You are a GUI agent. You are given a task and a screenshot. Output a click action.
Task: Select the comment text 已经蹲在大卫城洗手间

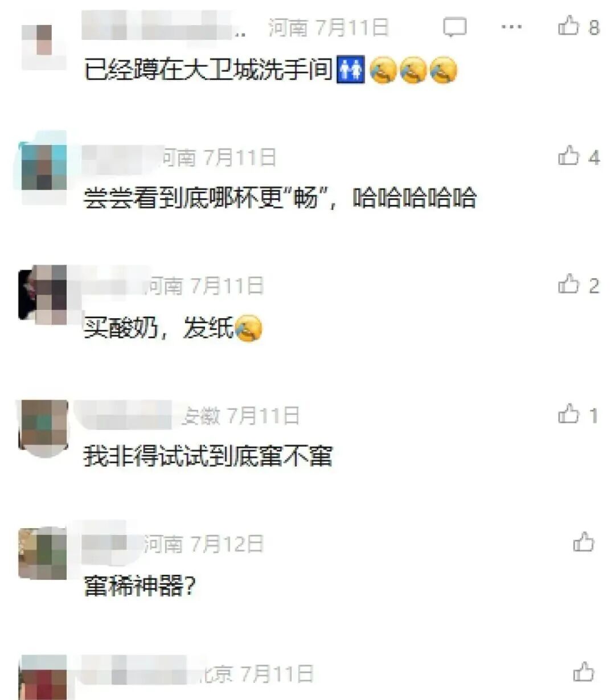point(208,71)
